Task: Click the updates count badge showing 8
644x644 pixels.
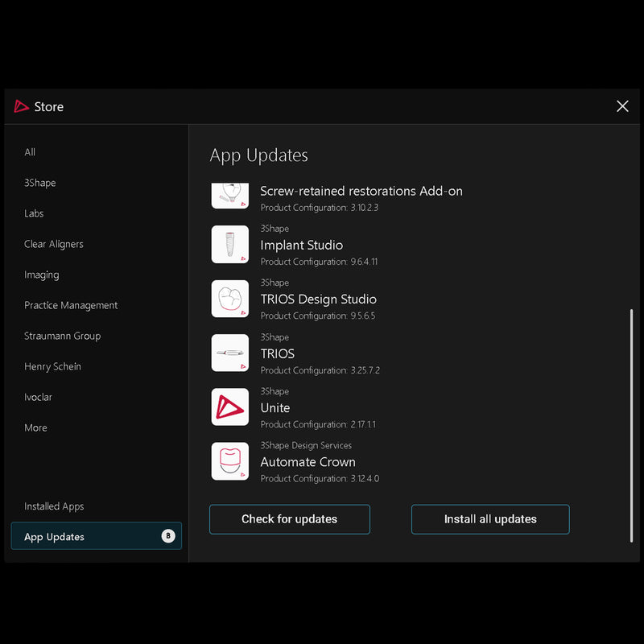Action: (167, 536)
